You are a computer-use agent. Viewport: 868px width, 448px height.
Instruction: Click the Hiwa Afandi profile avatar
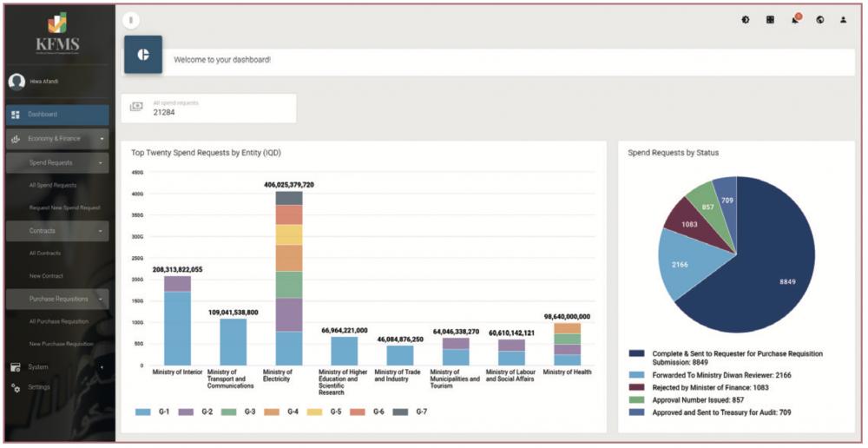(16, 82)
